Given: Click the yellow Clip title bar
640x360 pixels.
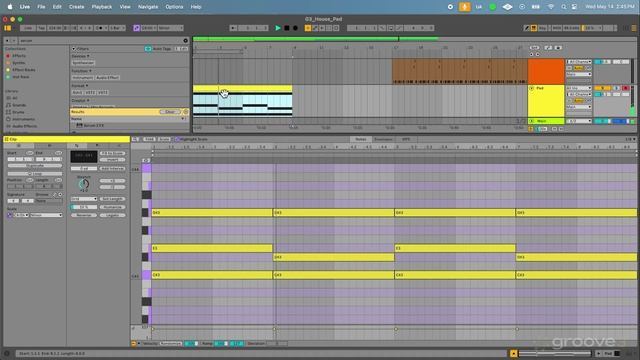Looking at the screenshot, I should tap(67, 139).
